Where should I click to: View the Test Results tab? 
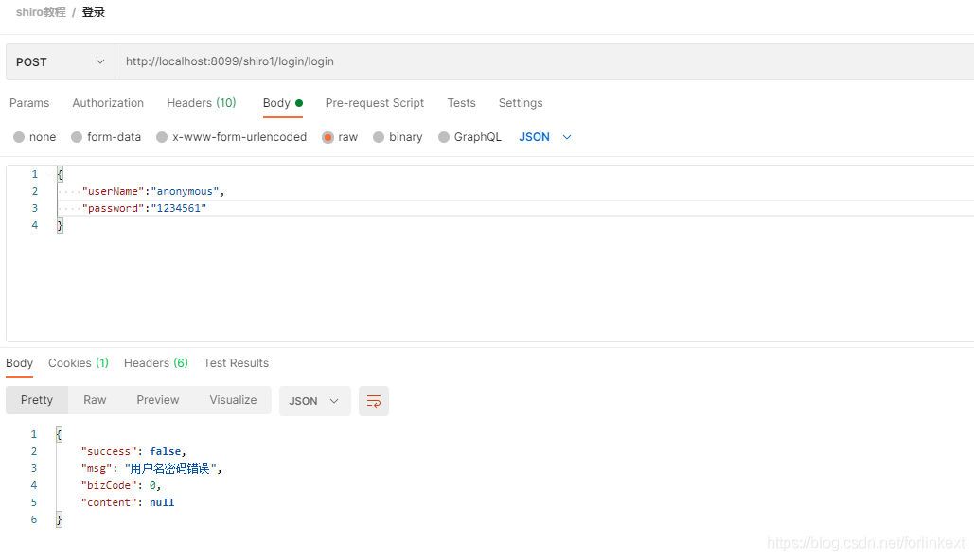[x=236, y=363]
